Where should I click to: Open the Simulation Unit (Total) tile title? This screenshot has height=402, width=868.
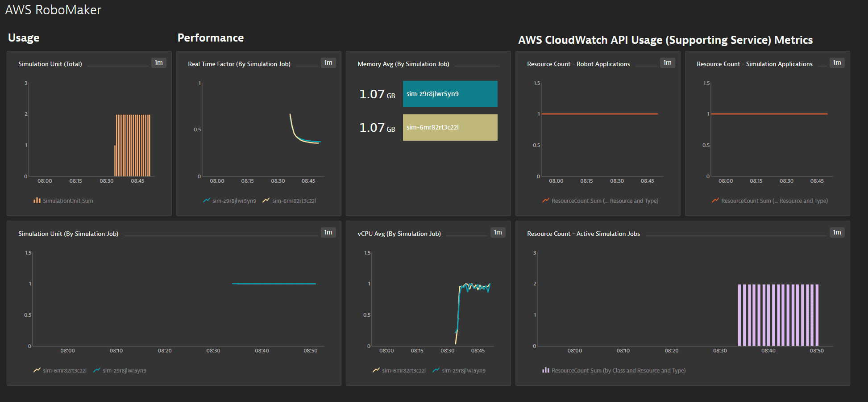tap(50, 64)
